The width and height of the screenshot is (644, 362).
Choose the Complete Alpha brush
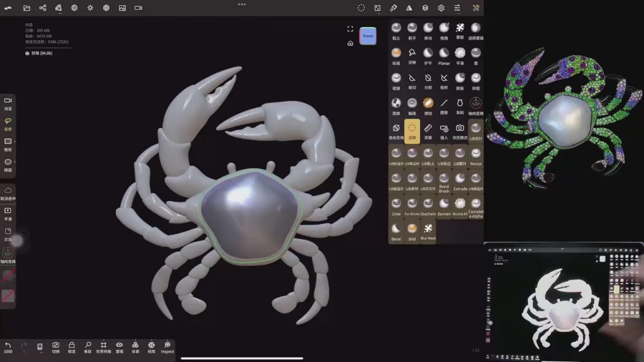click(x=475, y=208)
